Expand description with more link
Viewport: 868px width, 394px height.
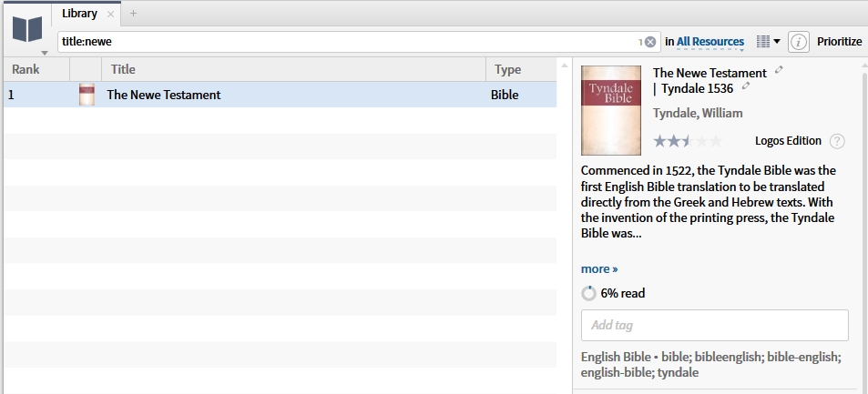tap(599, 269)
